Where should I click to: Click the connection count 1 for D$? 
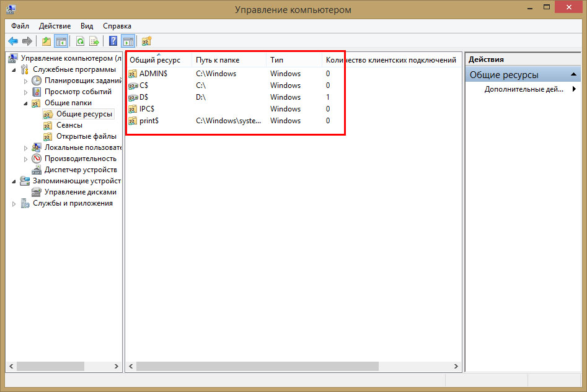327,97
